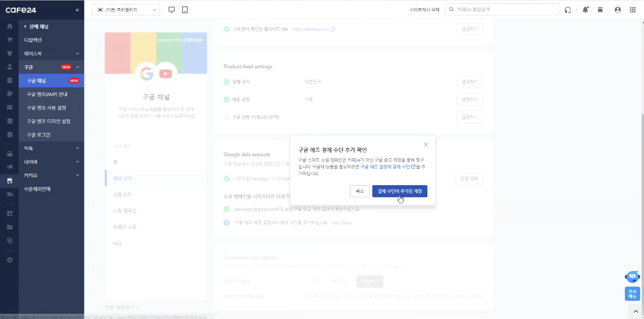This screenshot has width=644, height=319.
Task: Switch to desktop preview monitor icon
Action: click(172, 10)
